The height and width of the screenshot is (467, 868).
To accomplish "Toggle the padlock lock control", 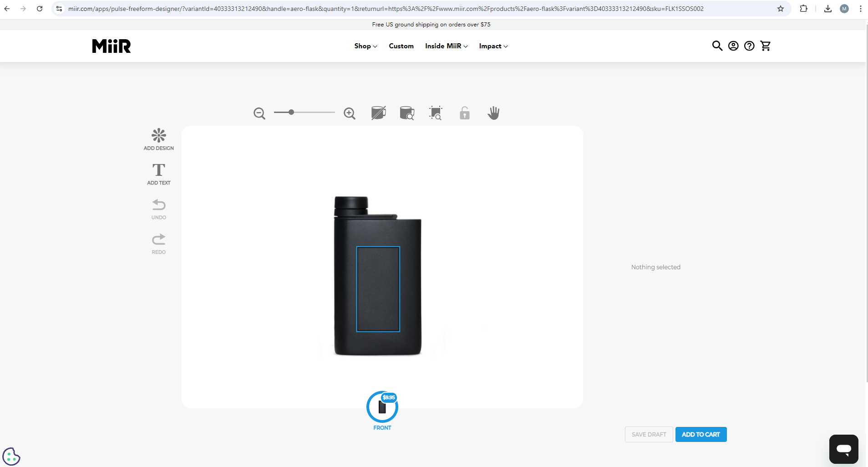I will coord(465,113).
